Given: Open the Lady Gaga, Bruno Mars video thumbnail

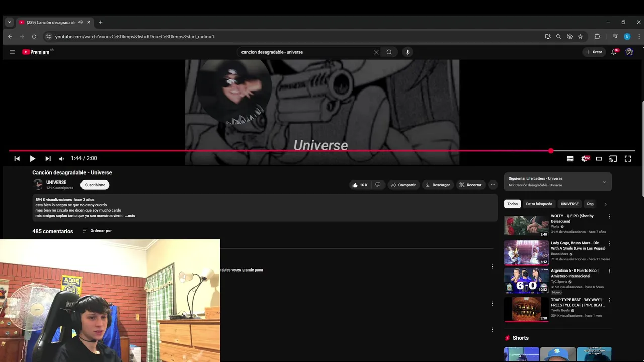Looking at the screenshot, I should tap(526, 253).
